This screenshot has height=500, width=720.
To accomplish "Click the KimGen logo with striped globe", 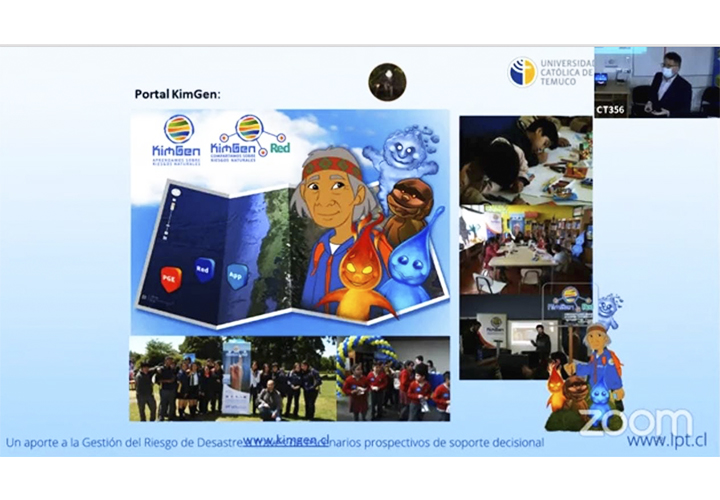I will click(x=176, y=141).
